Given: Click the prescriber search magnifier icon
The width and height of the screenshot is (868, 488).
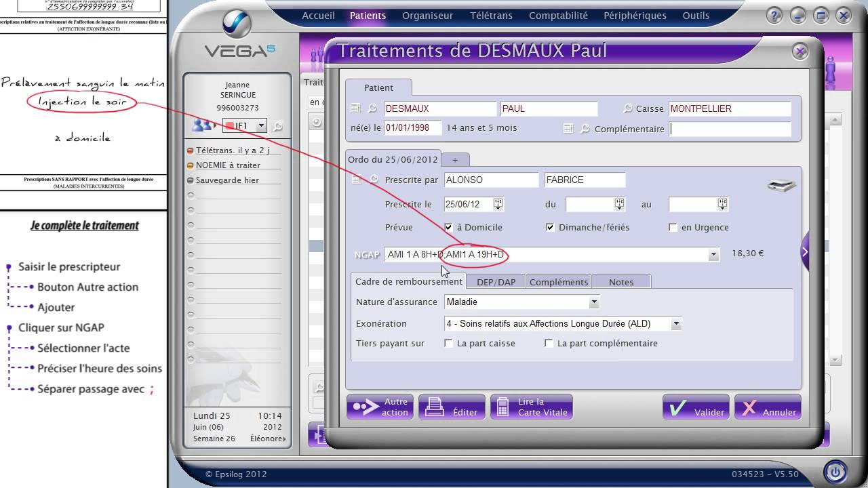Looking at the screenshot, I should pyautogui.click(x=373, y=180).
